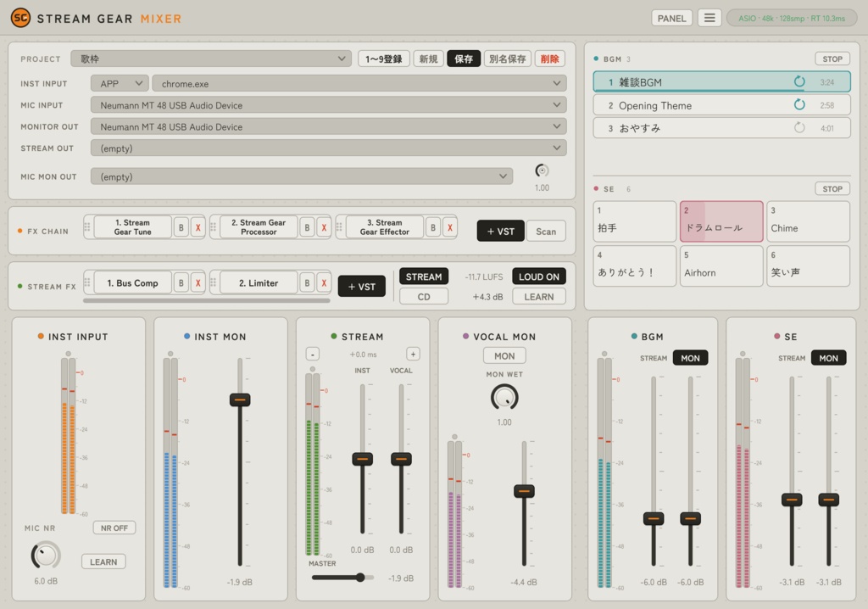The width and height of the screenshot is (868, 609).
Task: Open chrome.exe application dropdown
Action: (x=359, y=84)
